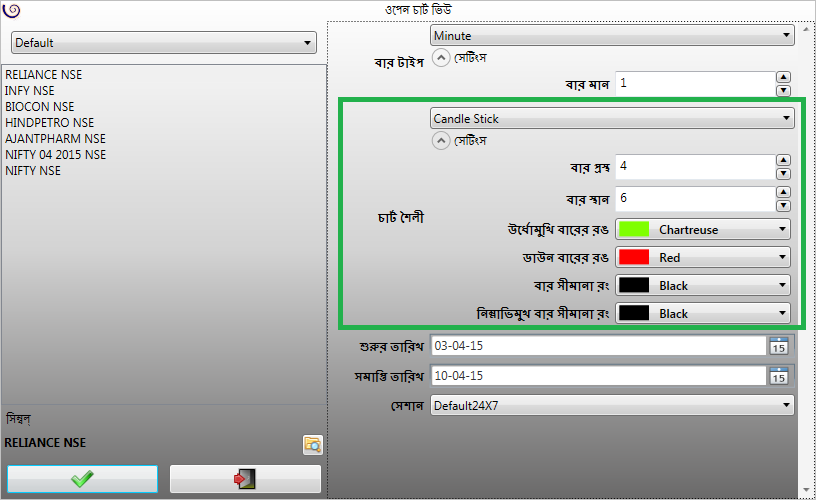Click the bar border black color swatch
Image resolution: width=816 pixels, height=500 pixels.
[x=634, y=286]
